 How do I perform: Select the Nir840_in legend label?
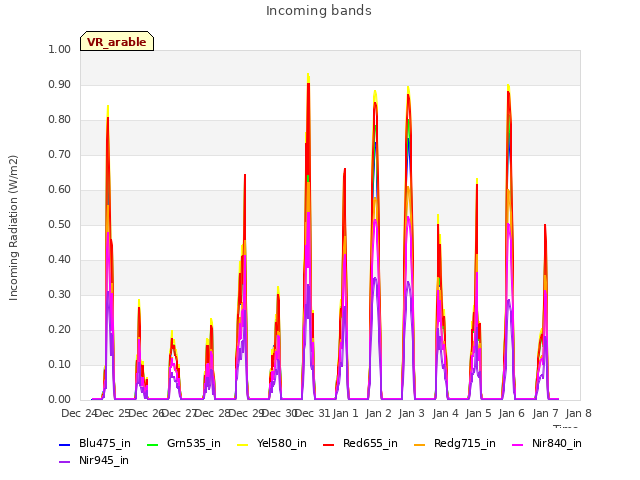tap(557, 444)
